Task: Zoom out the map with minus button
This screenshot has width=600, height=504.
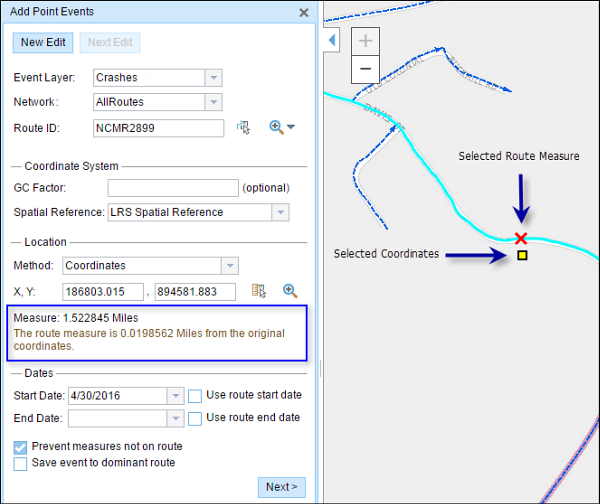Action: click(x=366, y=68)
